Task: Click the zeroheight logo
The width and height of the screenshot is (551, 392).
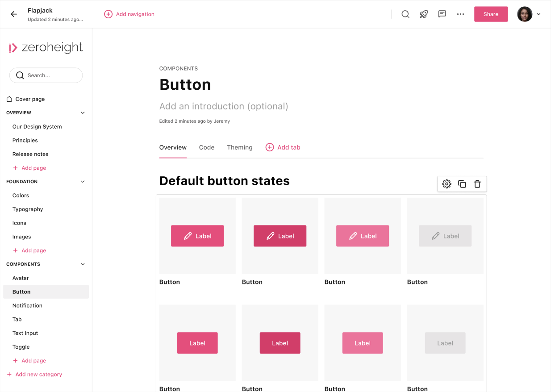Action: click(46, 48)
